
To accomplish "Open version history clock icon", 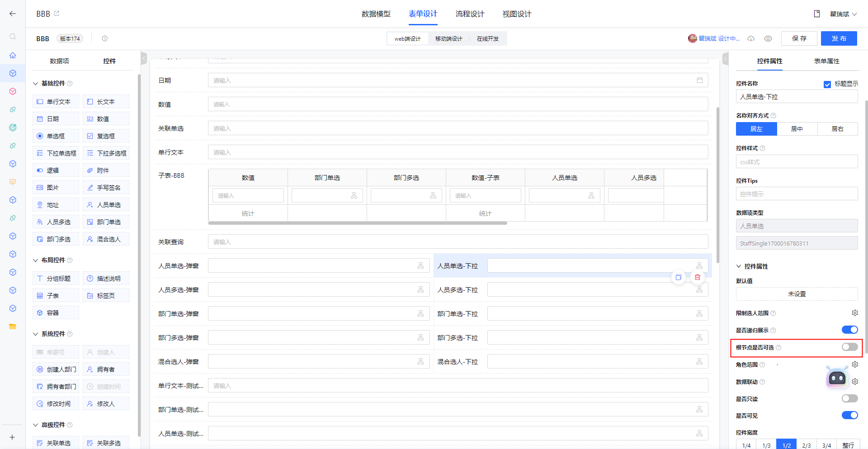I will pyautogui.click(x=105, y=38).
